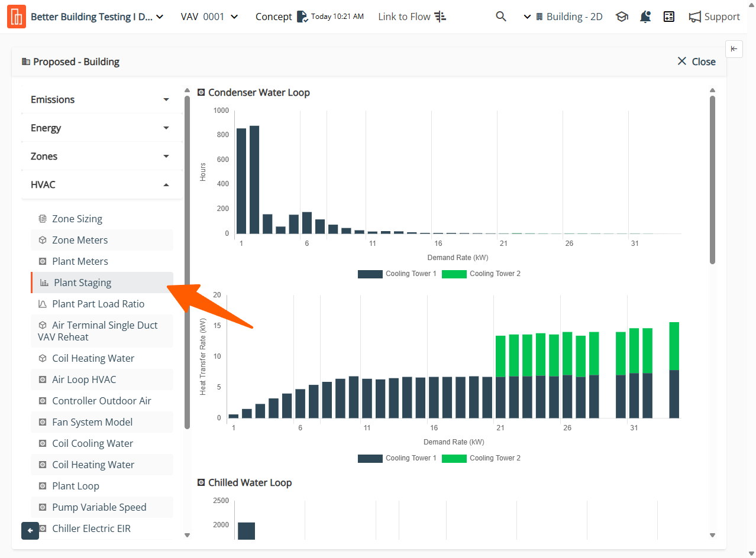756x558 pixels.
Task: Open search with the magnifier icon
Action: 501,17
